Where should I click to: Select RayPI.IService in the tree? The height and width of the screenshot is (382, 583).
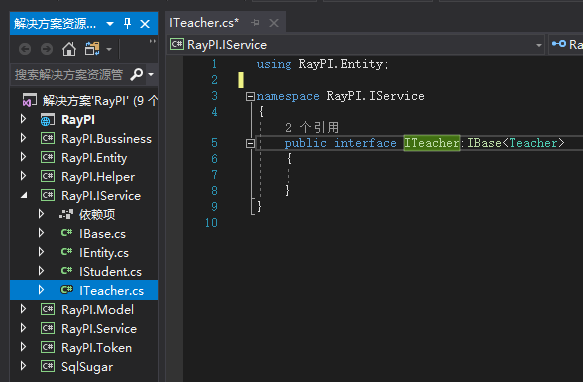pyautogui.click(x=101, y=196)
